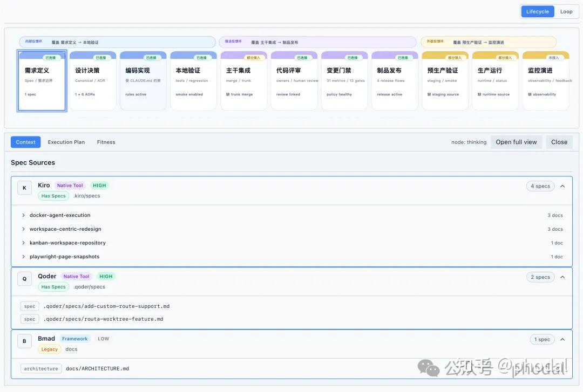
Task: Click the 内部反馈环 loop banner
Action: (118, 42)
